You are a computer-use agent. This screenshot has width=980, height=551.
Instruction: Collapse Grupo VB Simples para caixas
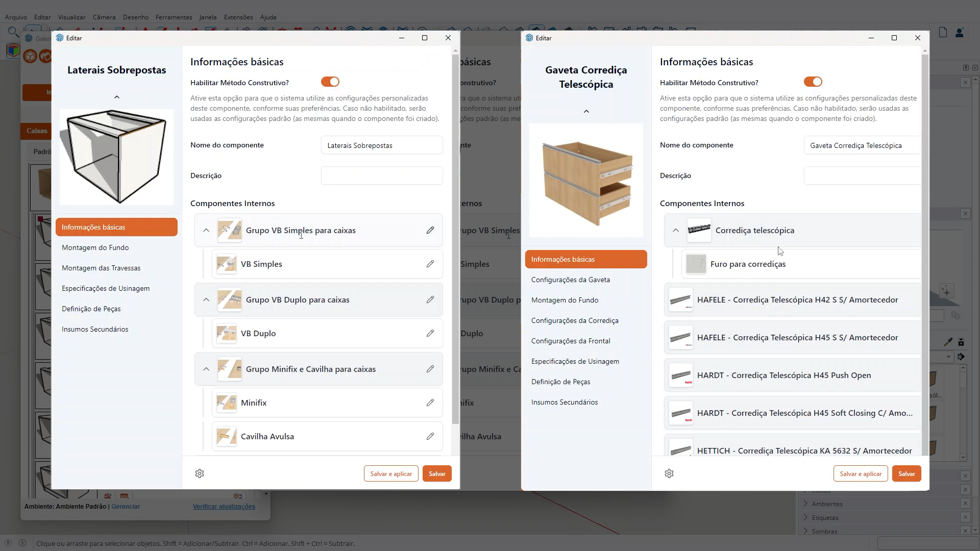pyautogui.click(x=206, y=230)
